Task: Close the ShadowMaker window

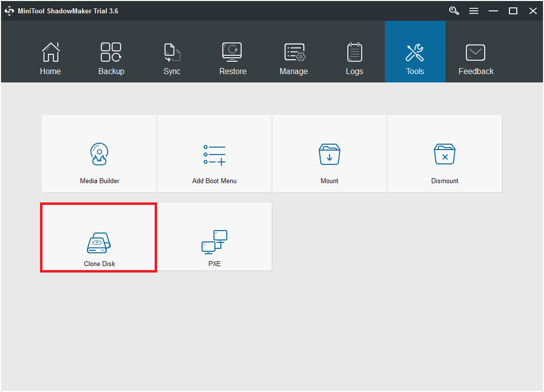Action: (533, 11)
